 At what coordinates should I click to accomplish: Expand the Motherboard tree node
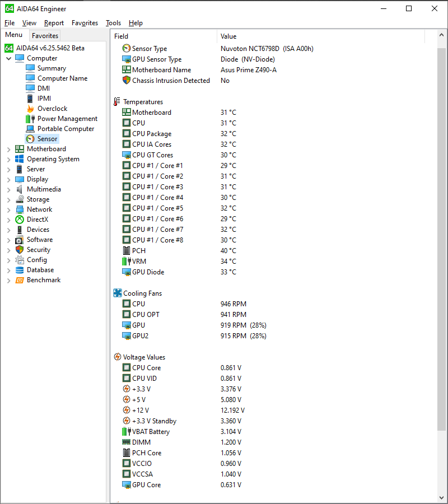pyautogui.click(x=8, y=149)
